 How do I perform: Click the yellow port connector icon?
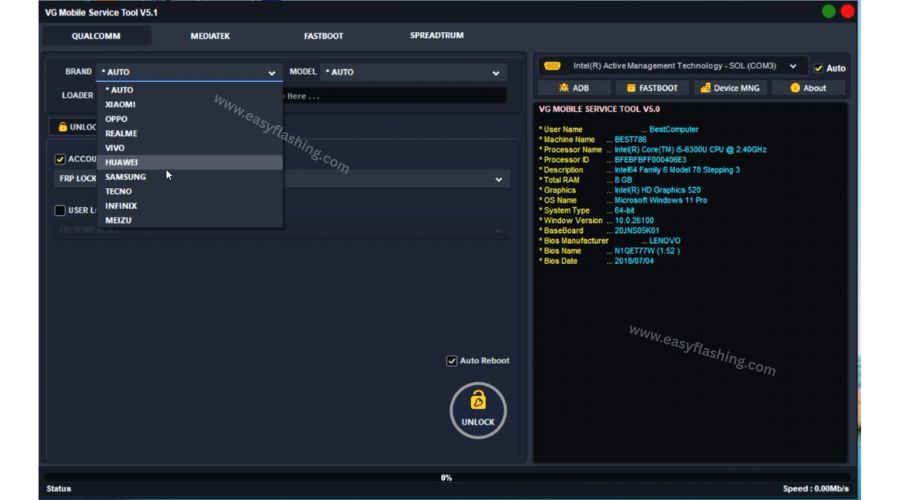552,66
